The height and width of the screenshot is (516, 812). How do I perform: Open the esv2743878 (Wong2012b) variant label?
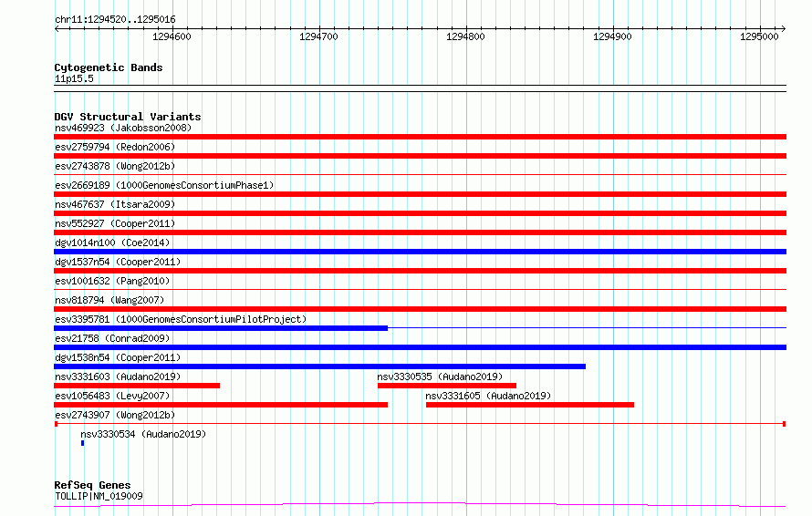[115, 166]
